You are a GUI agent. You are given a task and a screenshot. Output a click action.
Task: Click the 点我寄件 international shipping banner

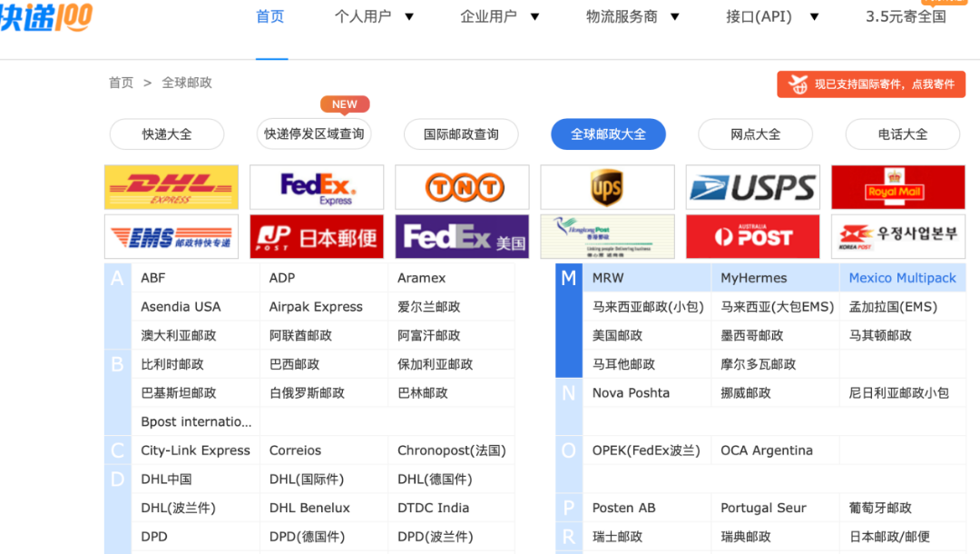pos(870,84)
